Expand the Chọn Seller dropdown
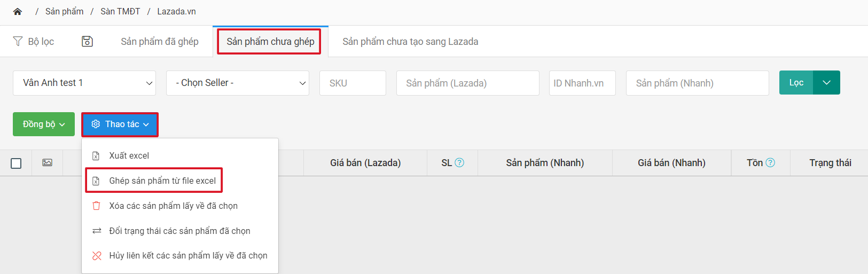The image size is (868, 274). coord(237,83)
